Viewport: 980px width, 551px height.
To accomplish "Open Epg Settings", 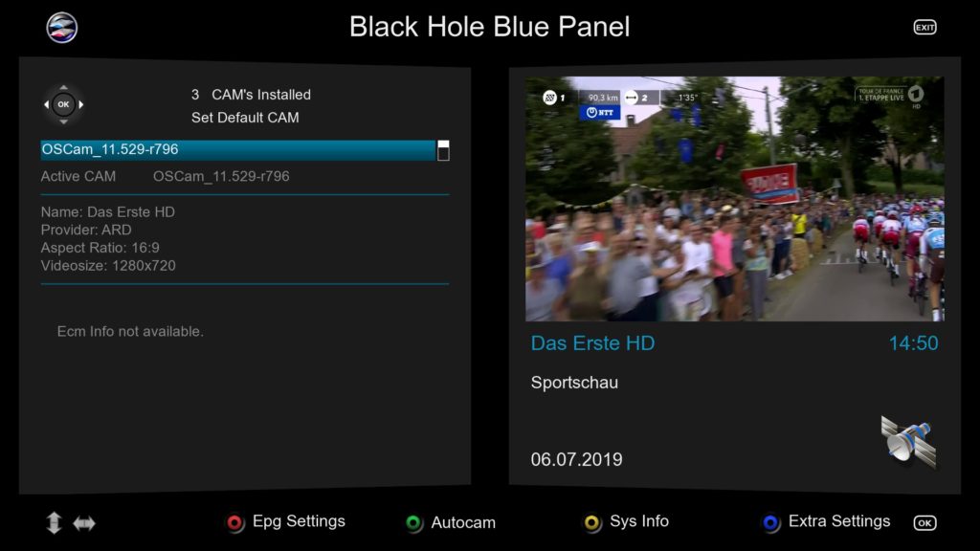I will click(x=299, y=521).
